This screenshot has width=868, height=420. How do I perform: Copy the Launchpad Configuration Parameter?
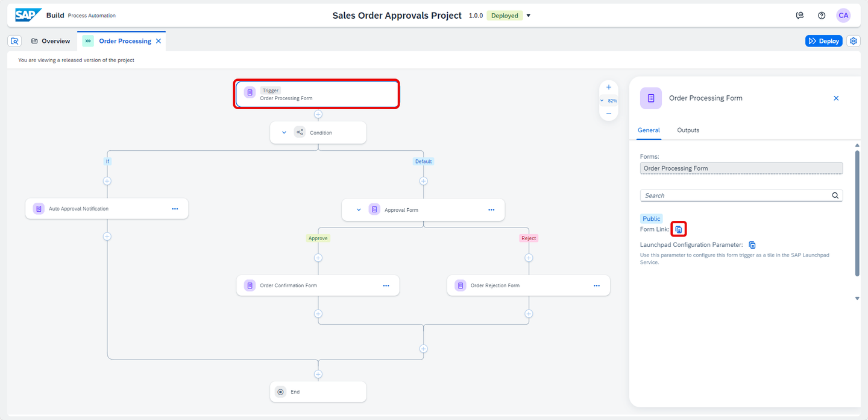pos(752,245)
